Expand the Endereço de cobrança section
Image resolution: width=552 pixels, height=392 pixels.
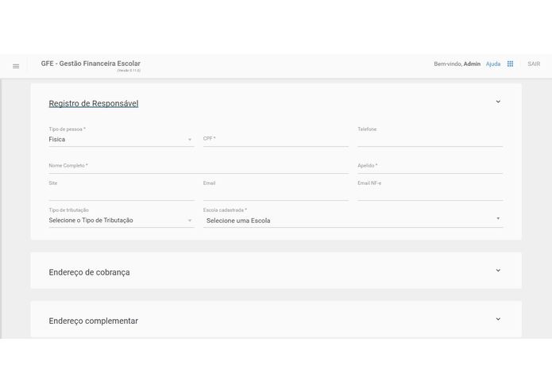click(x=498, y=271)
